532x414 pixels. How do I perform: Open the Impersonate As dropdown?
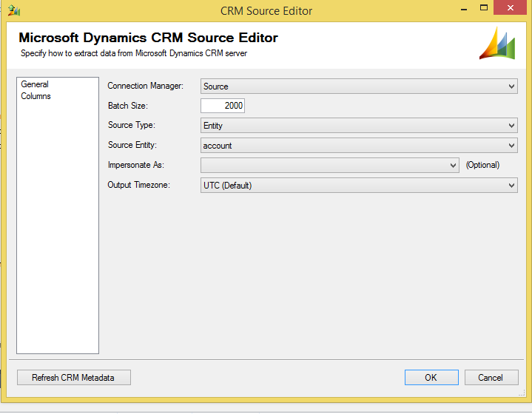click(x=330, y=165)
